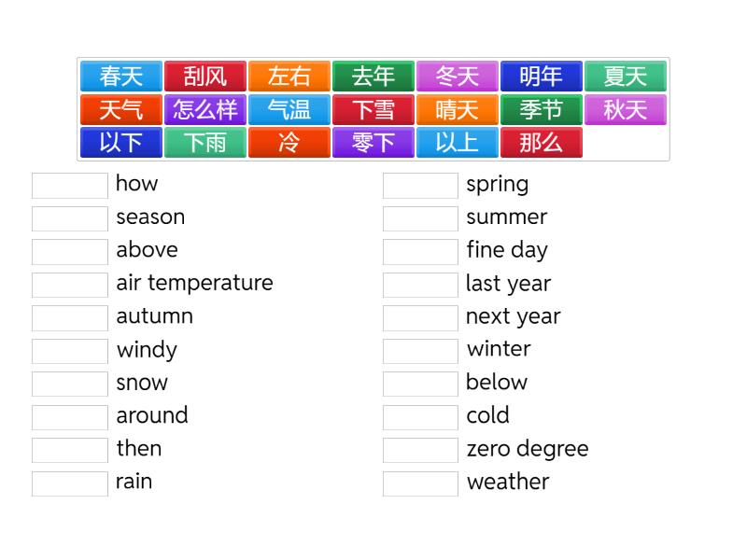Click the 去年 green tile
Viewport: 747px width, 560px height.
pos(373,77)
